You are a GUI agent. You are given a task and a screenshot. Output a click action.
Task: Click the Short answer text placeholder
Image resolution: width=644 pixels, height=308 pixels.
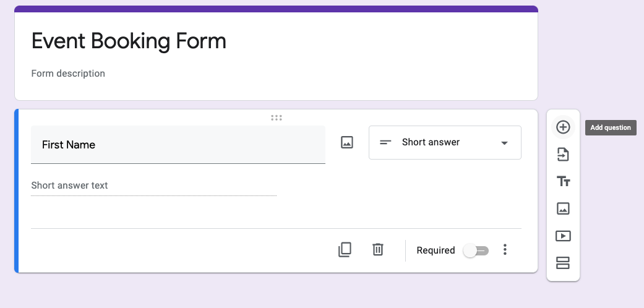[x=70, y=186]
